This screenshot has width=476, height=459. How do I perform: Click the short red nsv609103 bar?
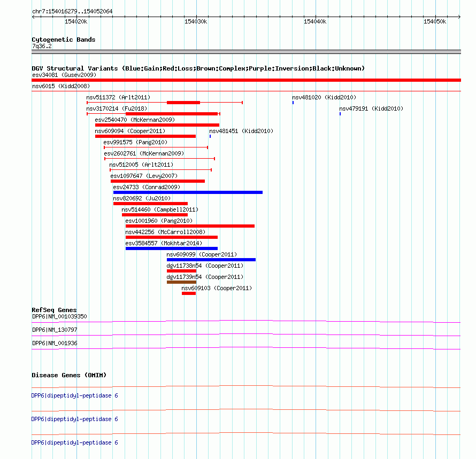click(189, 293)
